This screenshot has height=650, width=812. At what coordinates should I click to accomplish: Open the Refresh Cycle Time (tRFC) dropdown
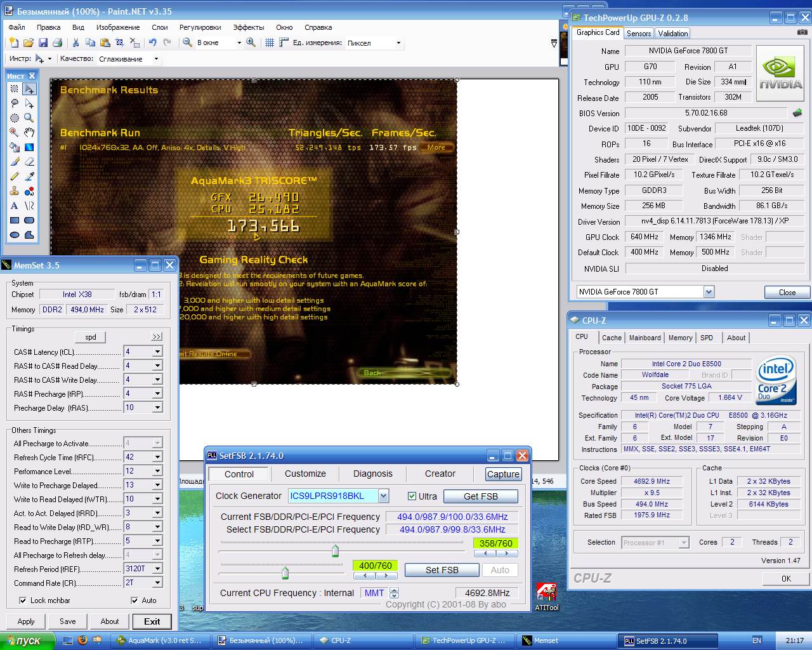(x=157, y=457)
